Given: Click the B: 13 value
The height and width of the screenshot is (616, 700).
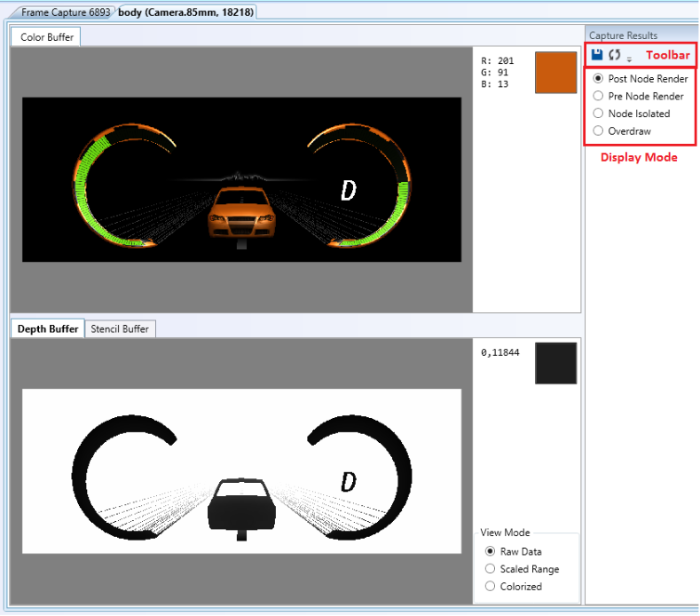Looking at the screenshot, I should click(495, 84).
